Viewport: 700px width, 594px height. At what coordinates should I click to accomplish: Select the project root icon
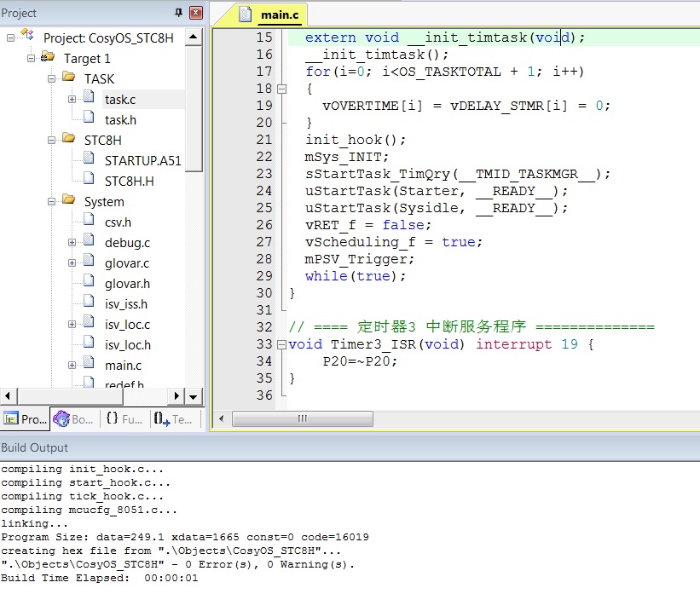tap(27, 34)
